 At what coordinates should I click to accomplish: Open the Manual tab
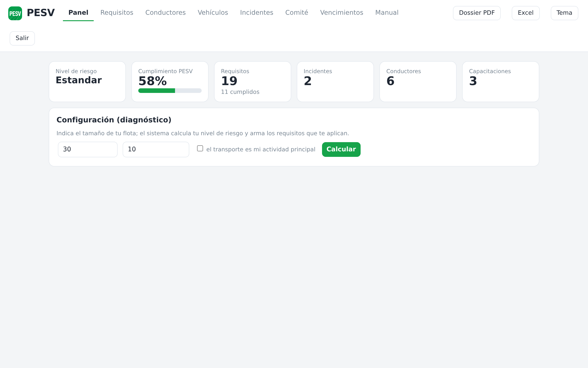click(387, 13)
